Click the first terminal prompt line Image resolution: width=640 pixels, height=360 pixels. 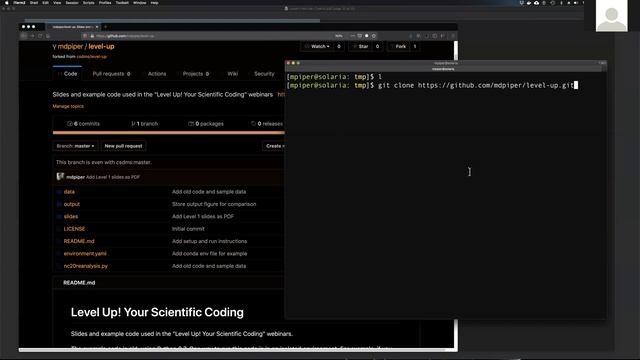point(335,77)
